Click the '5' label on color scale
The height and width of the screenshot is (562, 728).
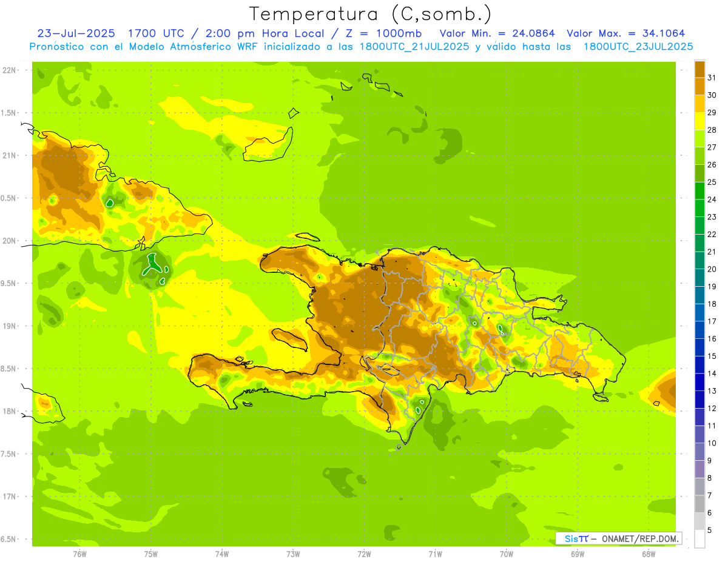click(x=710, y=530)
